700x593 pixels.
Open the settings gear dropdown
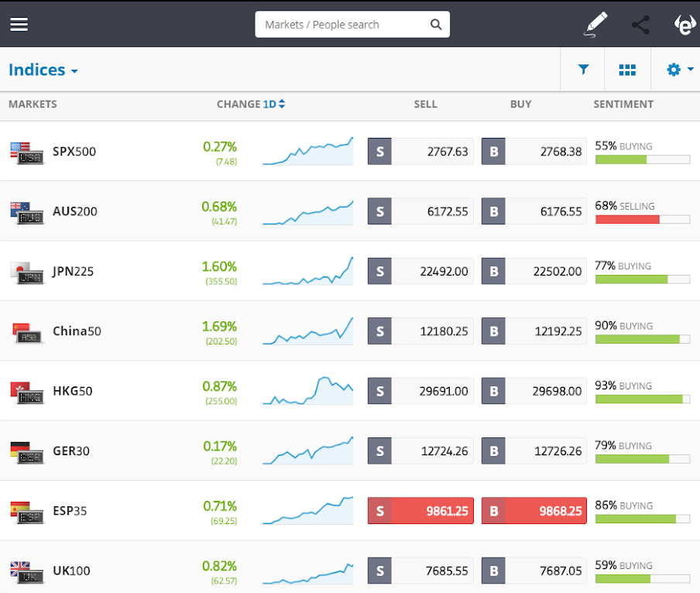click(x=679, y=70)
